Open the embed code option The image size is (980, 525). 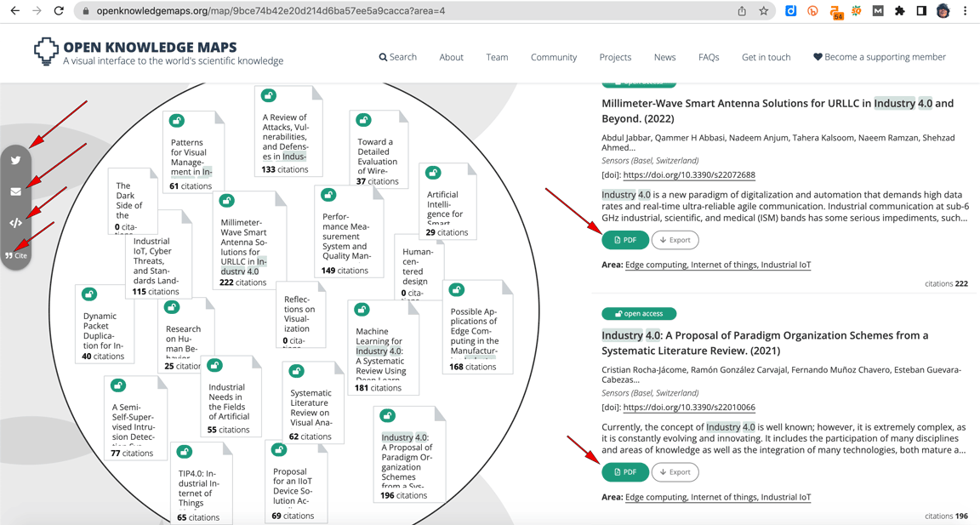tap(15, 223)
